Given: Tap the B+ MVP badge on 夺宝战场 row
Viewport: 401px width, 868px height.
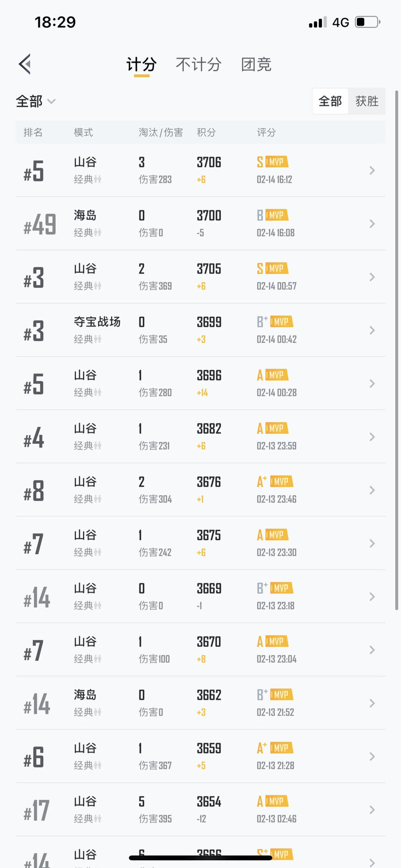Looking at the screenshot, I should [x=275, y=322].
